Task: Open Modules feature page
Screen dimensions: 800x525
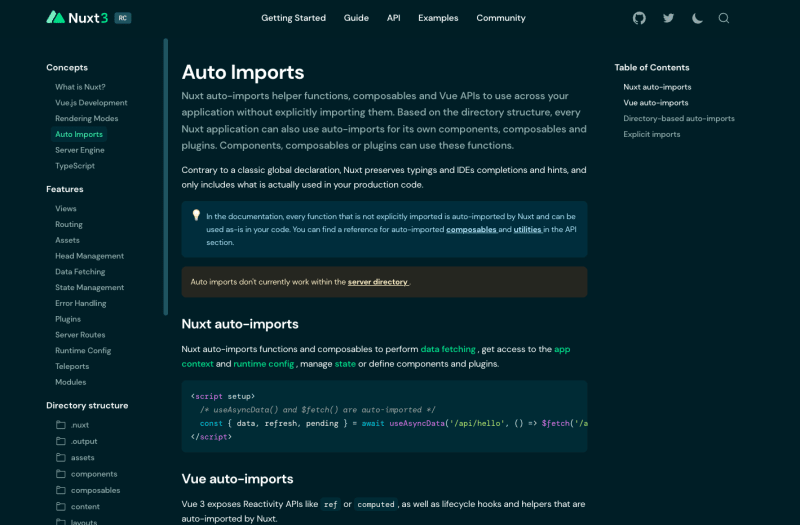Action: [x=70, y=382]
